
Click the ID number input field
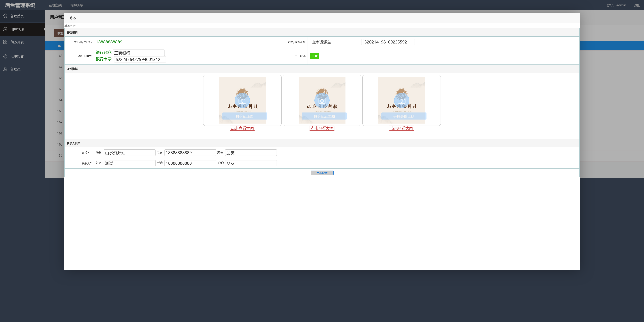(x=389, y=42)
